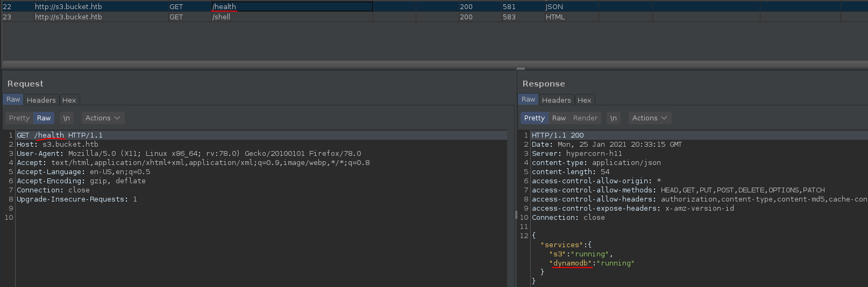Image resolution: width=868 pixels, height=287 pixels.
Task: Grab the divider handle above Request and Response
Action: click(x=520, y=69)
